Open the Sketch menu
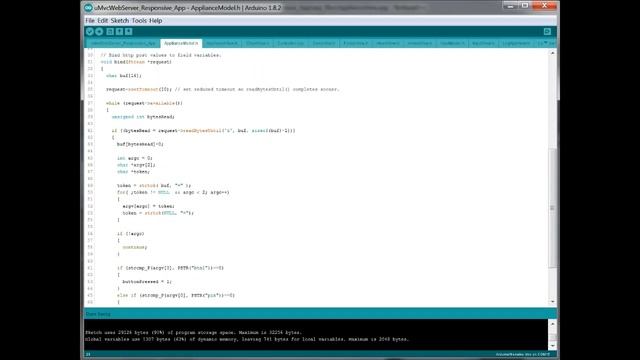This screenshot has width=640, height=360. [120, 20]
